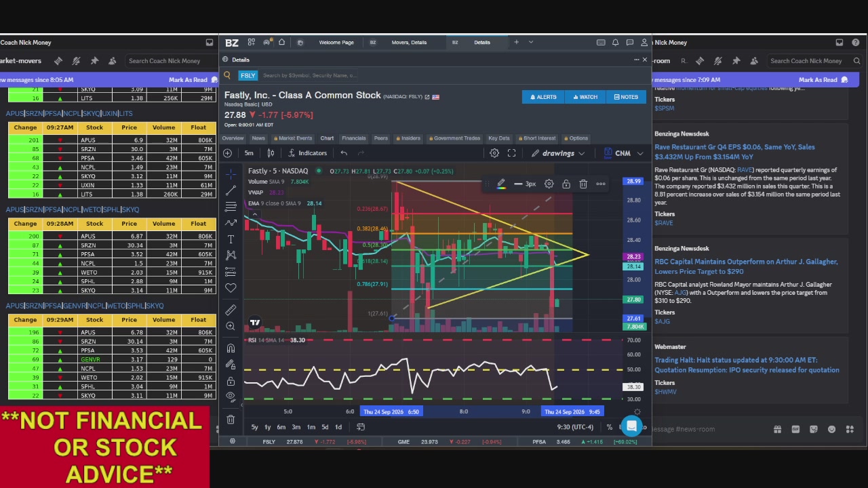This screenshot has height=488, width=868.
Task: Change the drawing line color swatch
Action: 501,184
